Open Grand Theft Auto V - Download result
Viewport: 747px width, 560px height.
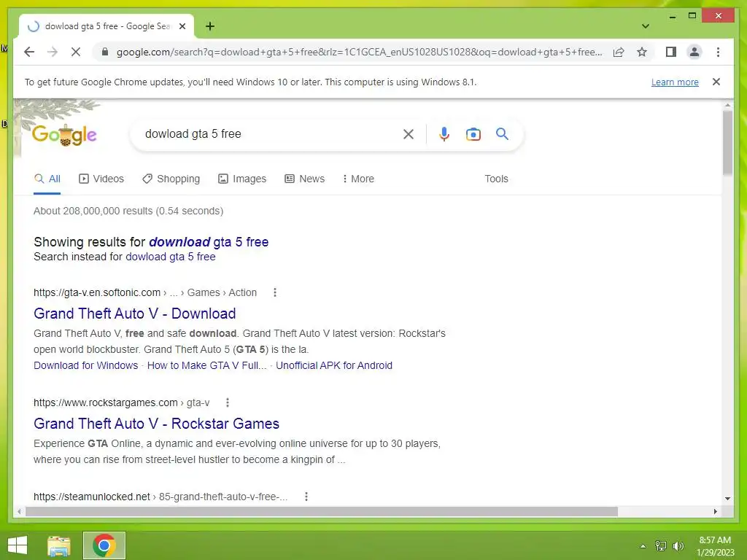tap(135, 314)
